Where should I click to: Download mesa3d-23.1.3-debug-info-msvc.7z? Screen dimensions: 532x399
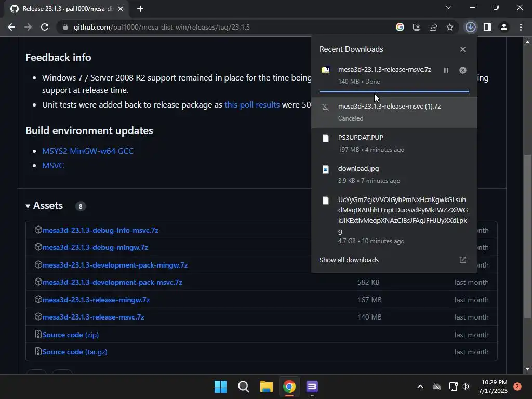[x=100, y=230]
